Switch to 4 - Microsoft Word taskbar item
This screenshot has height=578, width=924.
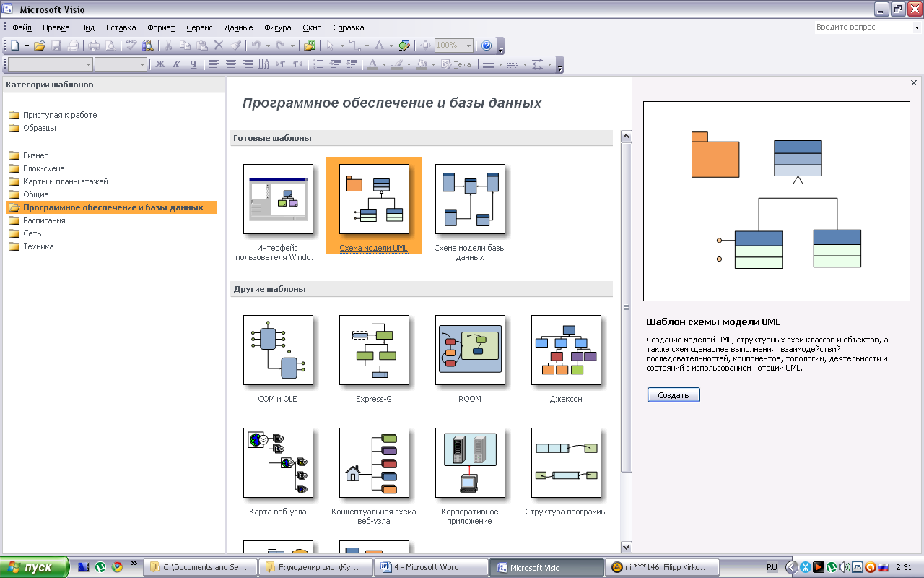click(x=430, y=567)
